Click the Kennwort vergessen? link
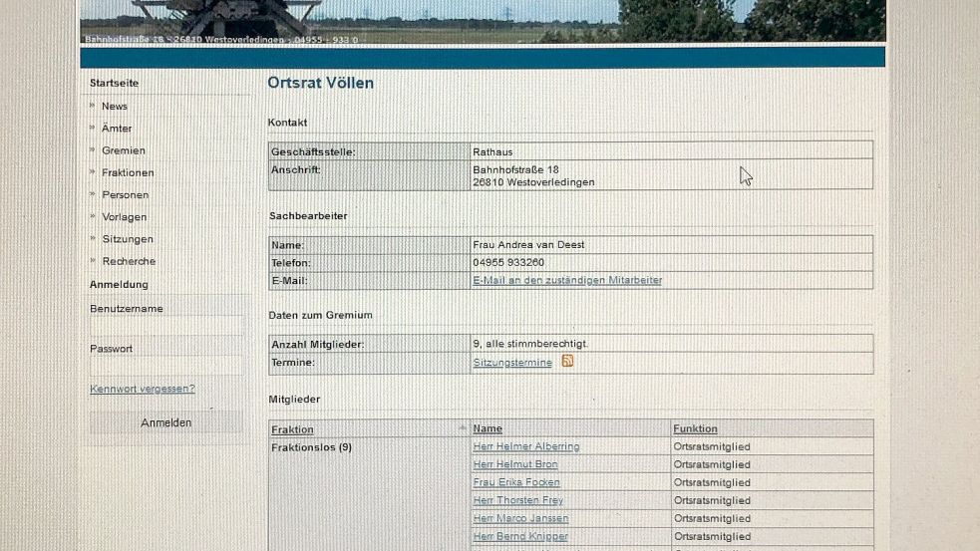The width and height of the screenshot is (980, 551). pyautogui.click(x=143, y=389)
